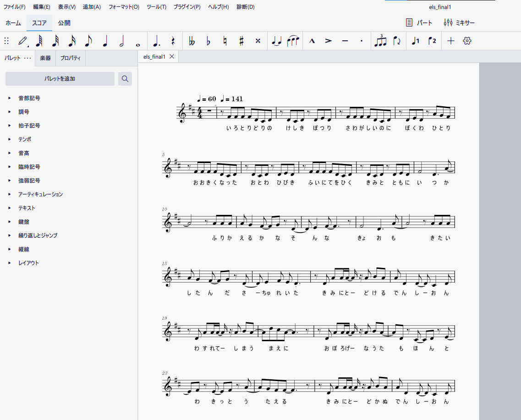Select the whole note duration
Screen dimensions: 521x420
click(138, 44)
